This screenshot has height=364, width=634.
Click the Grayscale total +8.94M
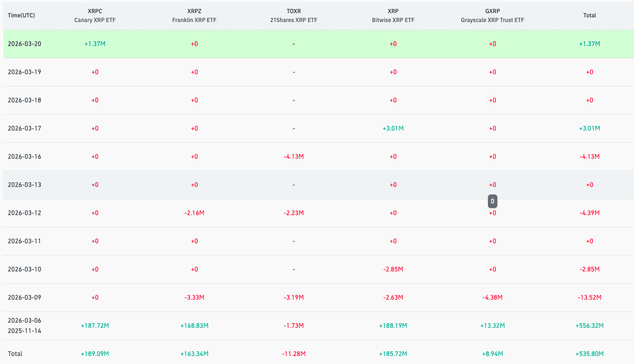pos(492,354)
